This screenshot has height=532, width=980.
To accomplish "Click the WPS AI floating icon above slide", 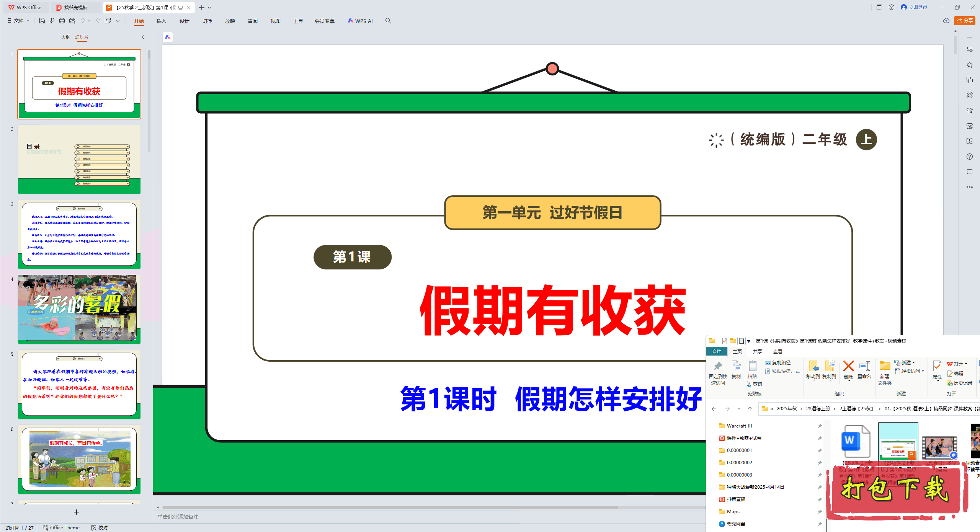I will coord(168,37).
